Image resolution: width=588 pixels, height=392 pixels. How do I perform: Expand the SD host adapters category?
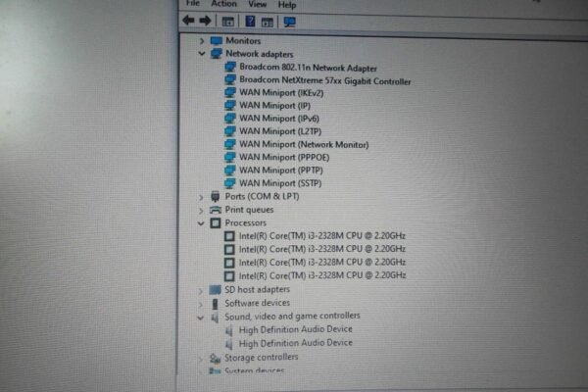(200, 290)
